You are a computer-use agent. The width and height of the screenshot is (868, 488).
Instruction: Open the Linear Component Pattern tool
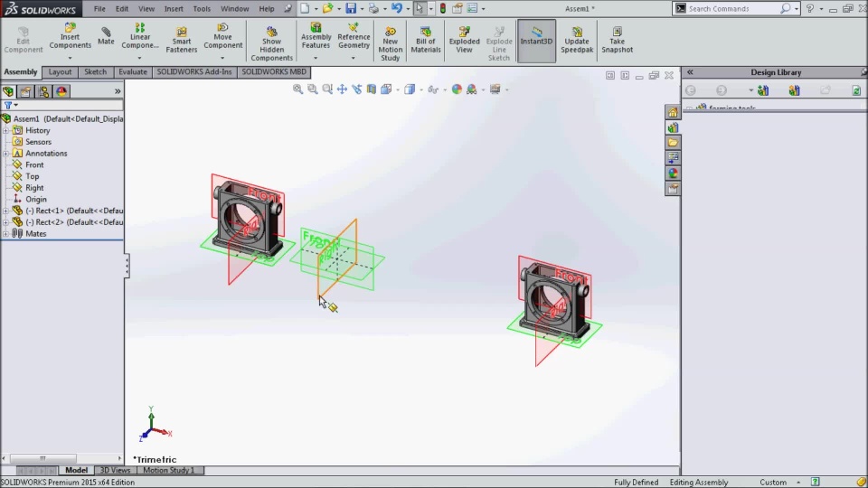pos(140,36)
